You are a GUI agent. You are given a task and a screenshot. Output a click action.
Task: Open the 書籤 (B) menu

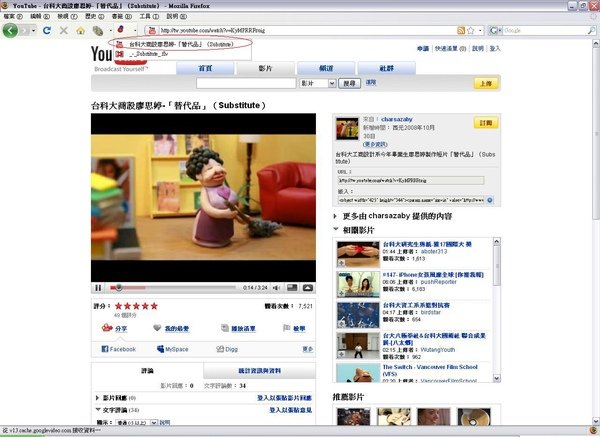[x=122, y=16]
